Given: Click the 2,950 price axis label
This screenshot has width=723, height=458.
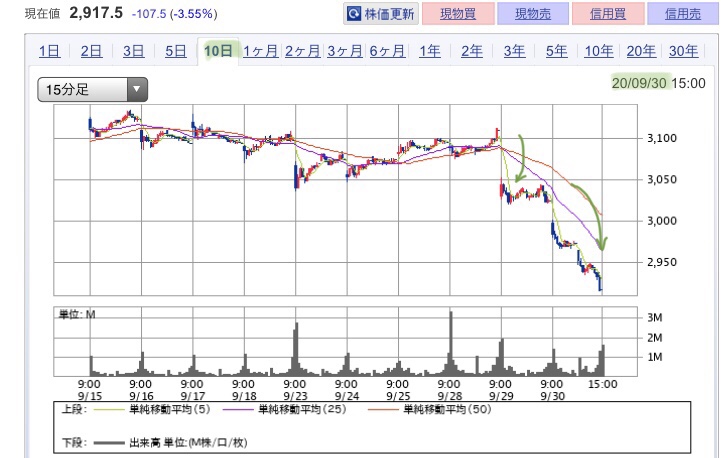Looking at the screenshot, I should 662,262.
